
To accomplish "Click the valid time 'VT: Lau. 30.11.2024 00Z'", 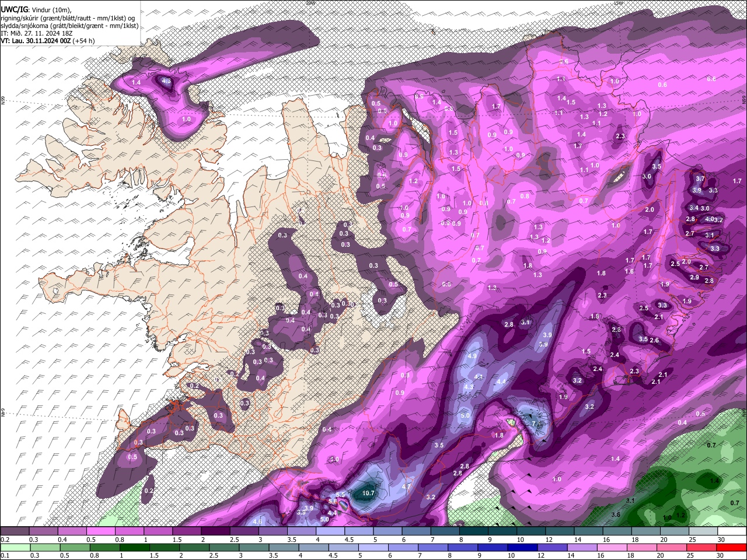I will pyautogui.click(x=36, y=41).
